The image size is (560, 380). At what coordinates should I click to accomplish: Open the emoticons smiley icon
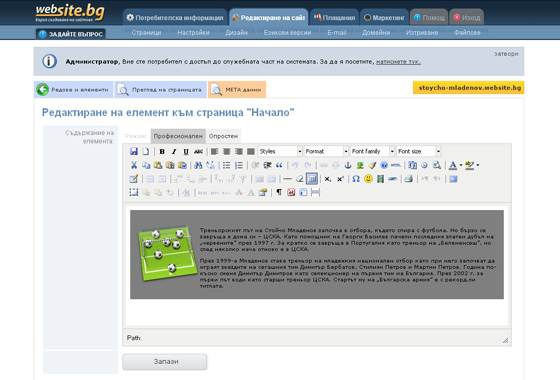pos(368,179)
